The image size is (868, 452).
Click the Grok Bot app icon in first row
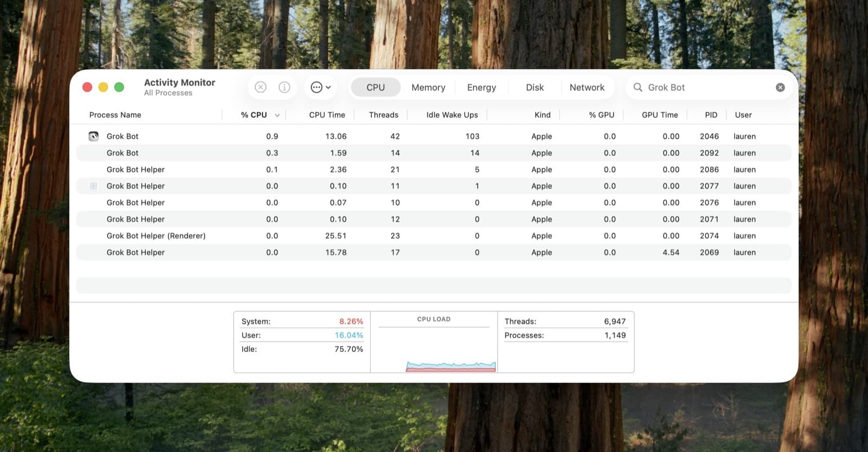(x=93, y=136)
